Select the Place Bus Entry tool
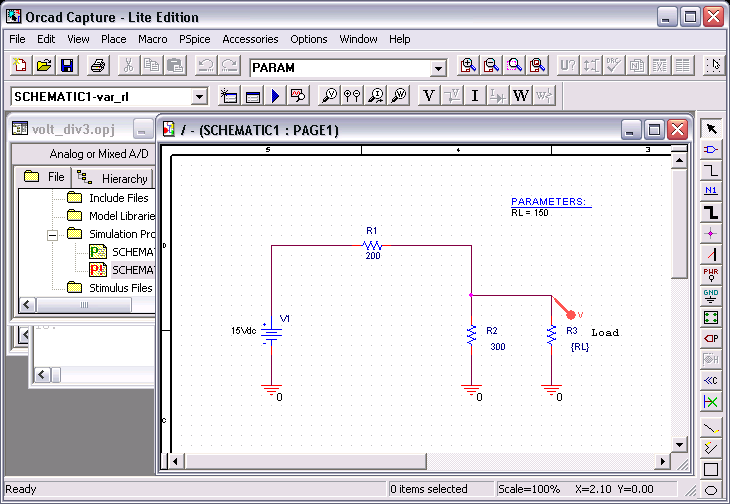The image size is (730, 504). pyautogui.click(x=711, y=255)
